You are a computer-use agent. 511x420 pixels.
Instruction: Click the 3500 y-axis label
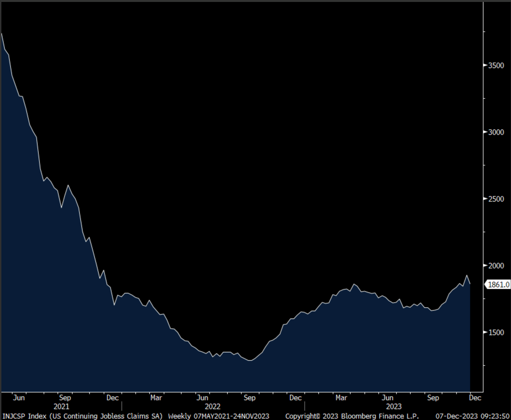coord(496,65)
